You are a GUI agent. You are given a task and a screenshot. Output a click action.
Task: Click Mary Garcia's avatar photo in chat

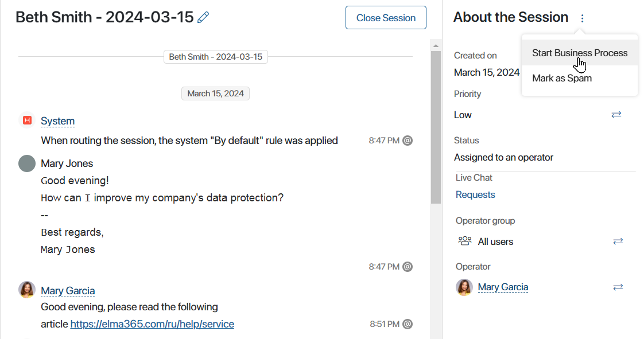[x=27, y=290]
